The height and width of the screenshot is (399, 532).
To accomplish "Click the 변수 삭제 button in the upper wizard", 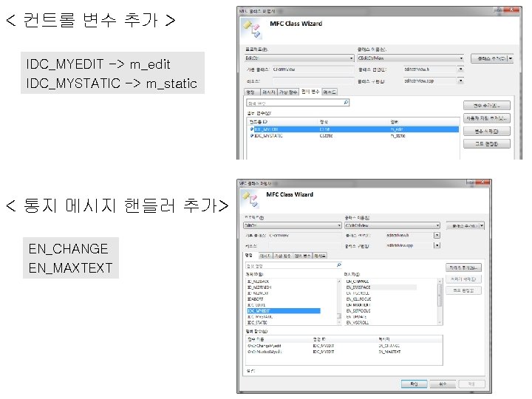I will (x=487, y=132).
